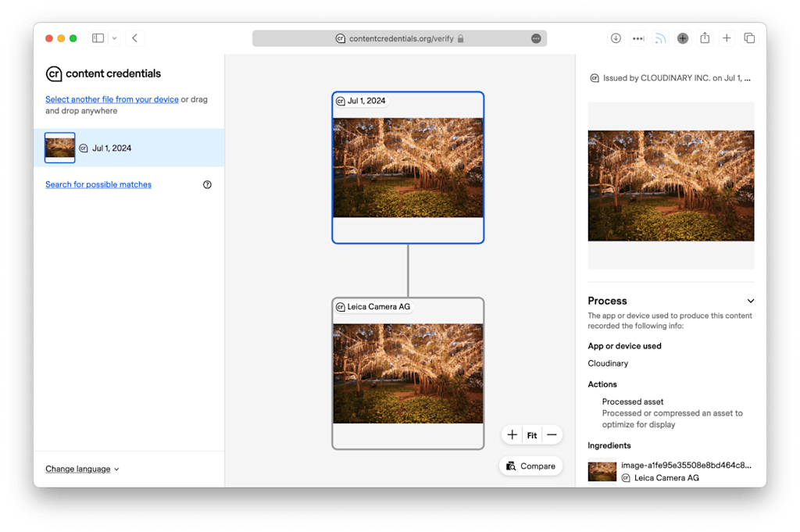Click the 'Actions' label
Screen dimensions: 800x532
pos(602,384)
